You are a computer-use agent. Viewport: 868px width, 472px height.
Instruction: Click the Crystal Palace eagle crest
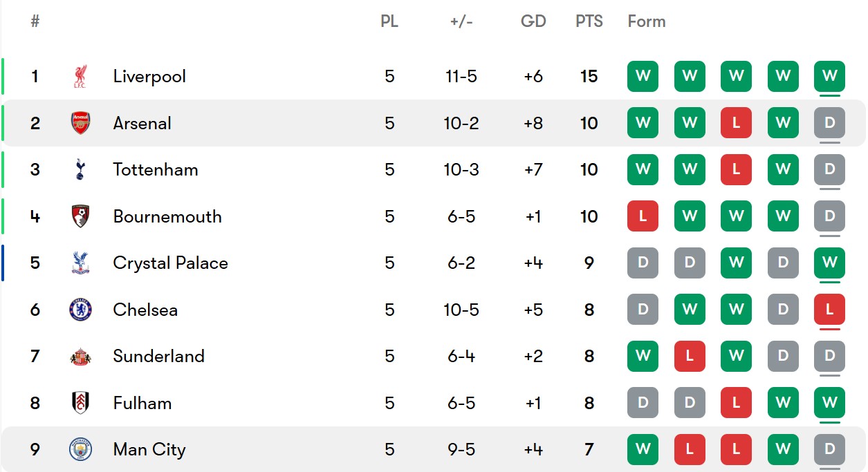[x=80, y=263]
